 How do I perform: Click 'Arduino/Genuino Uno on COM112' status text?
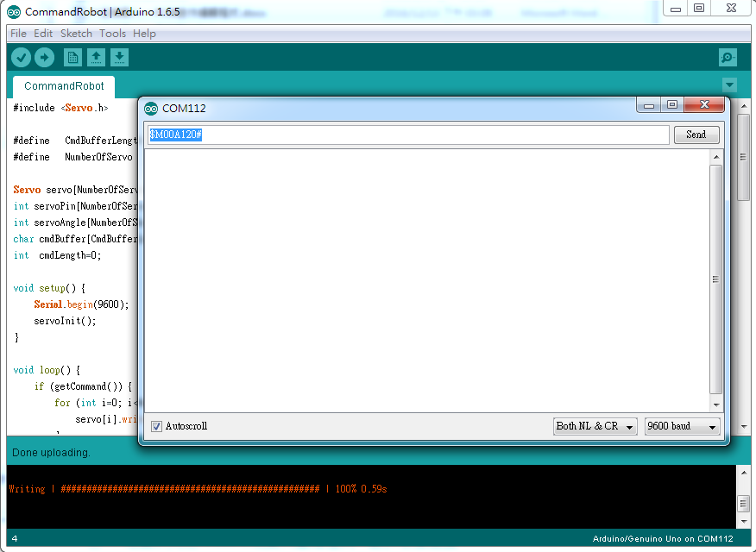663,539
